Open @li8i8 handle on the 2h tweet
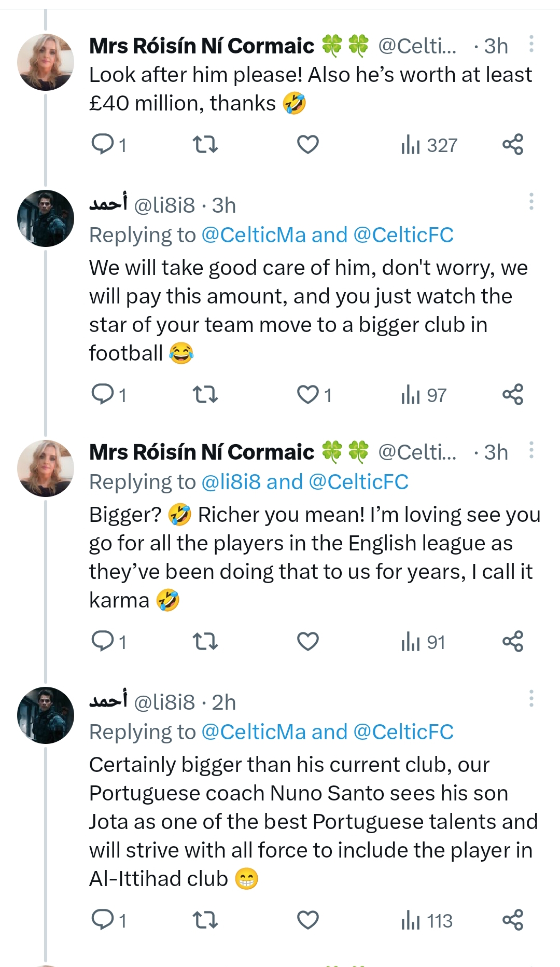Screen dimensions: 560x967 (x=164, y=702)
